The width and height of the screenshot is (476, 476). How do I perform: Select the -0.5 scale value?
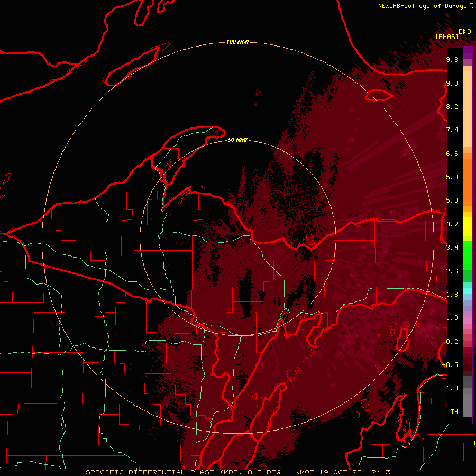pyautogui.click(x=450, y=365)
